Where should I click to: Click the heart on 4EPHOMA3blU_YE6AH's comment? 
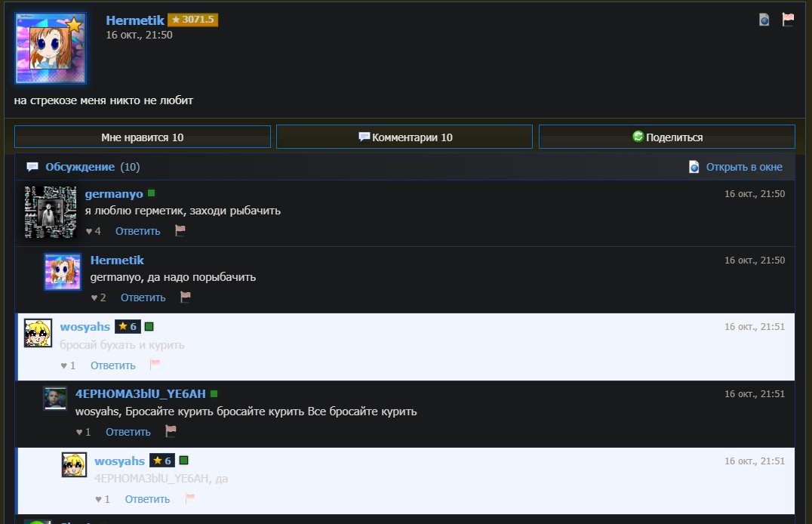coord(79,432)
